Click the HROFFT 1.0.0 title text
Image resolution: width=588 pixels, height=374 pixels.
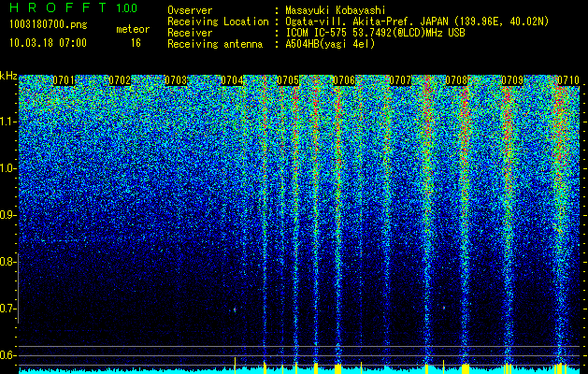coord(74,7)
